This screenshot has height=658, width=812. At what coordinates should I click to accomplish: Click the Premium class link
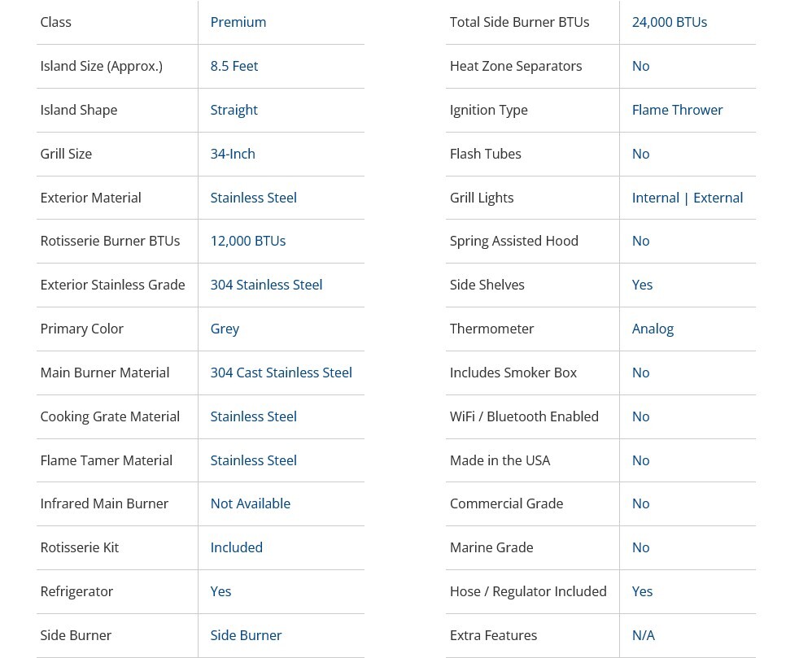238,22
